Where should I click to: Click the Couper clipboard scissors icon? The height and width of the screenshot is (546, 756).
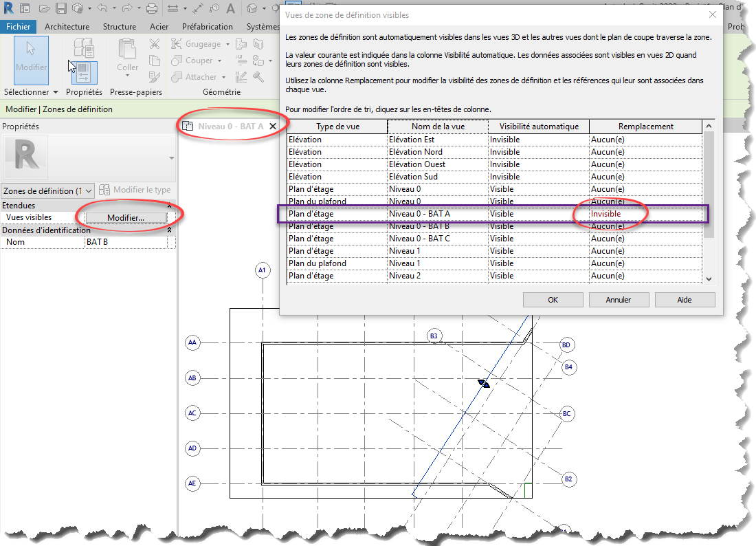coord(155,44)
